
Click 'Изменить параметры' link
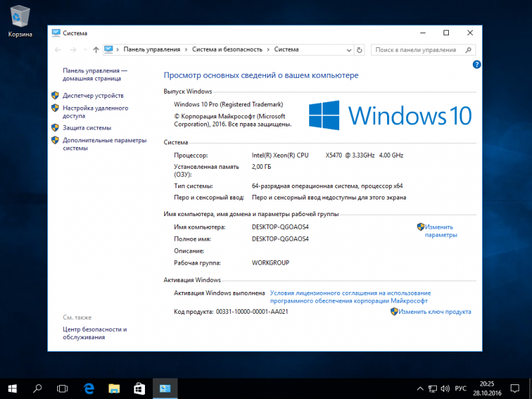point(441,231)
